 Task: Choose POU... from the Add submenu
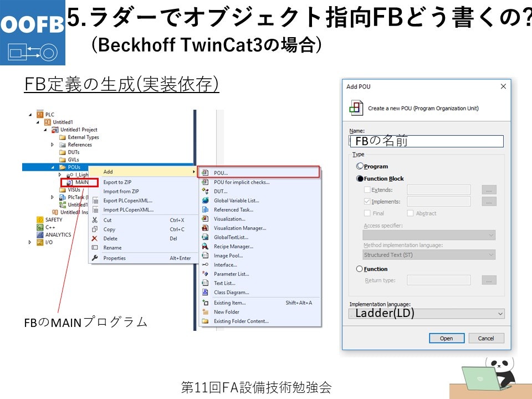pos(259,172)
